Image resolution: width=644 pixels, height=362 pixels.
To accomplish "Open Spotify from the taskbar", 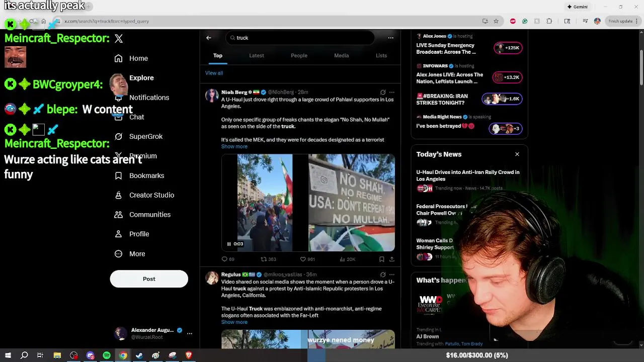I will coord(107,355).
